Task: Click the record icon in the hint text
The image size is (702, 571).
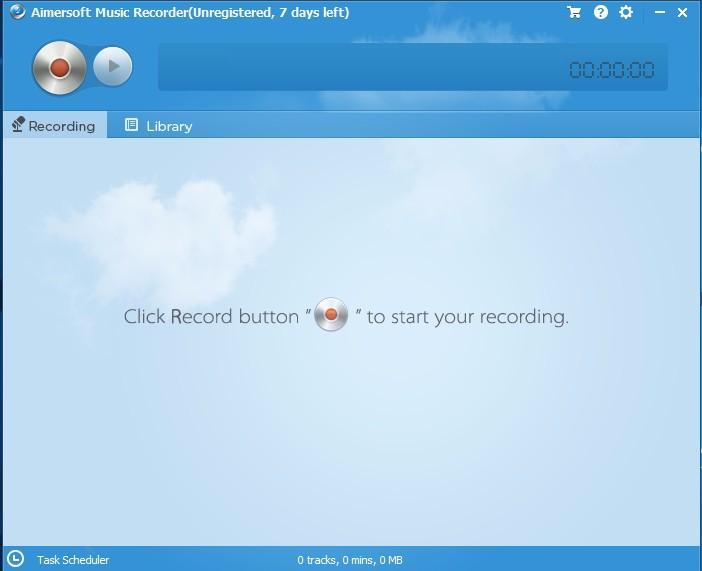Action: coord(331,315)
